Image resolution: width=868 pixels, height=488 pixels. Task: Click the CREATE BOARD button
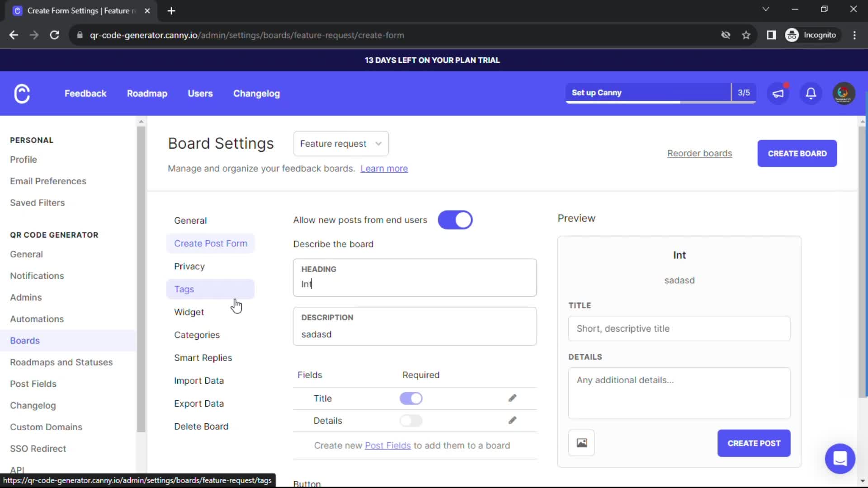(797, 154)
